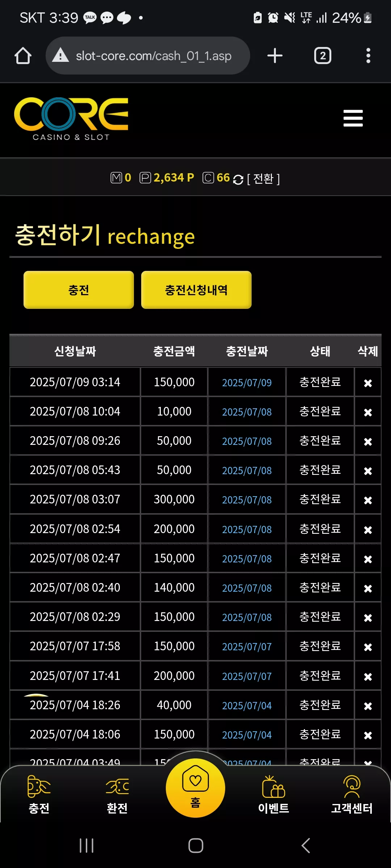Tap the browser home icon
Viewport: 391px width, 868px height.
point(23,56)
